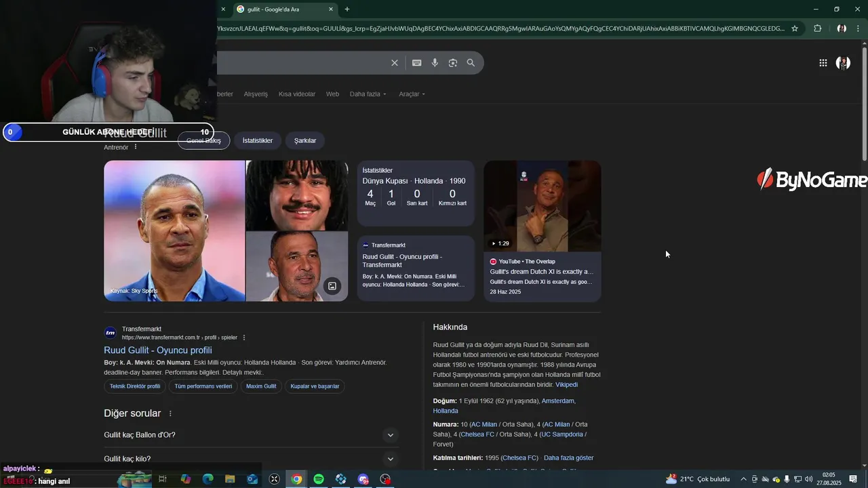Open 'Tüm performans verileri' sitelink

[203, 386]
